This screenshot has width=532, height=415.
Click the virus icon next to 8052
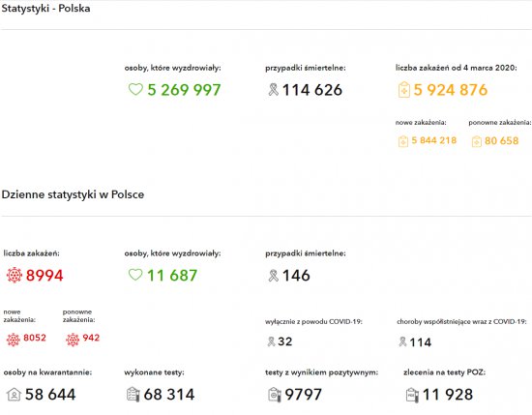pos(14,340)
